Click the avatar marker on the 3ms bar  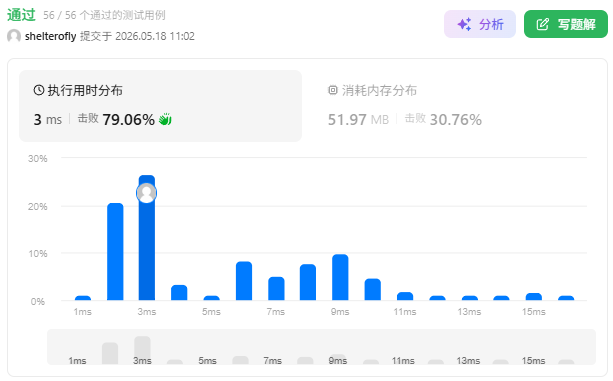coord(147,193)
